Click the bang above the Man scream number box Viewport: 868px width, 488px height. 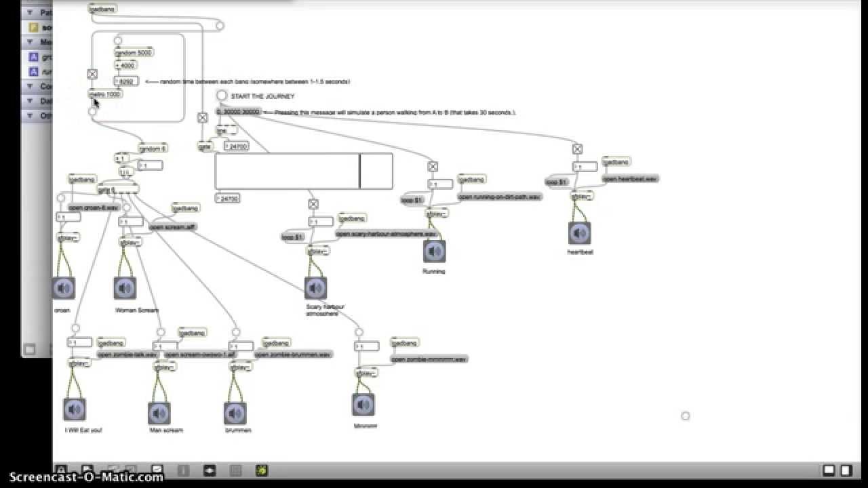tap(161, 332)
